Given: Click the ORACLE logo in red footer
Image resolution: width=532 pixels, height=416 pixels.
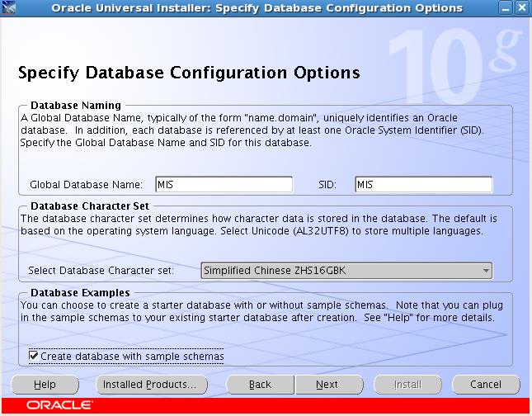Looking at the screenshot, I should [59, 405].
